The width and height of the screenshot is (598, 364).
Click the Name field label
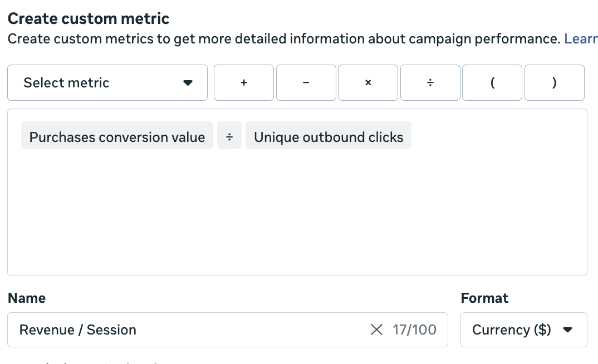pyautogui.click(x=27, y=298)
